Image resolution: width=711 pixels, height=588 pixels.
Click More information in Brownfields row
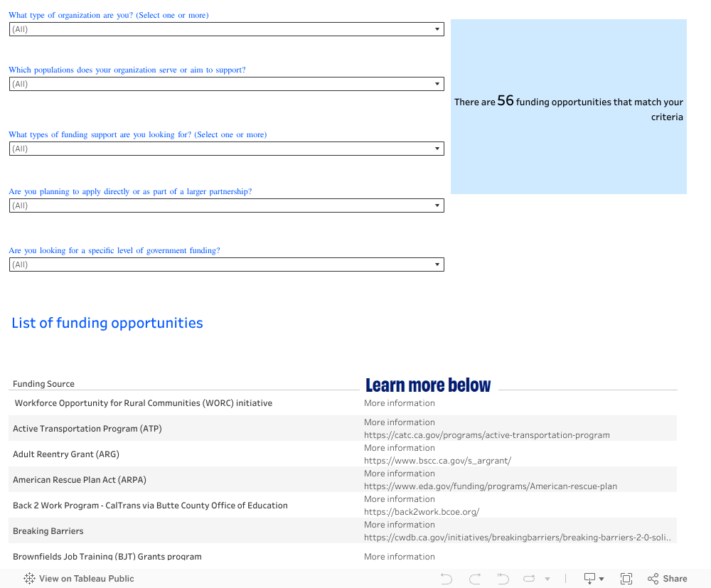coord(399,556)
